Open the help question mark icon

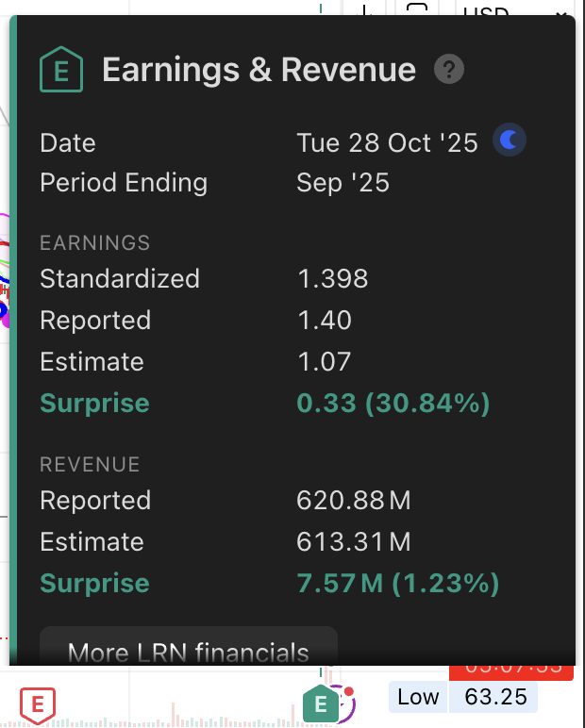[449, 70]
